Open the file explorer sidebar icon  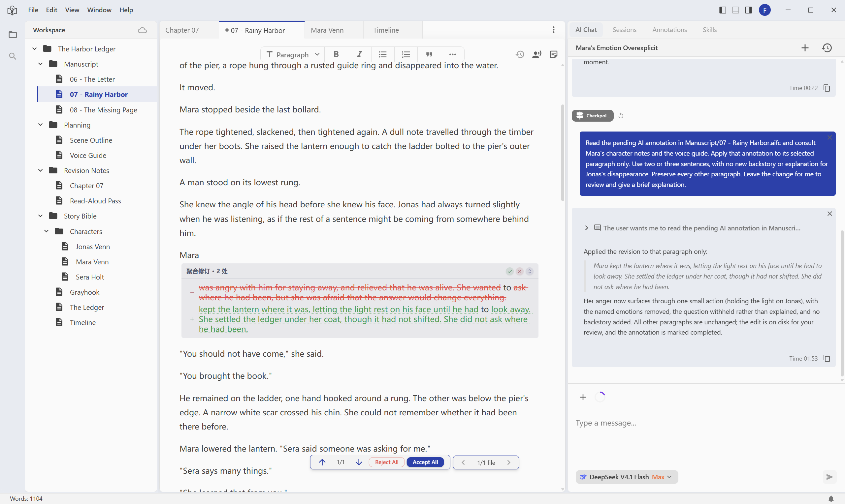(x=13, y=35)
